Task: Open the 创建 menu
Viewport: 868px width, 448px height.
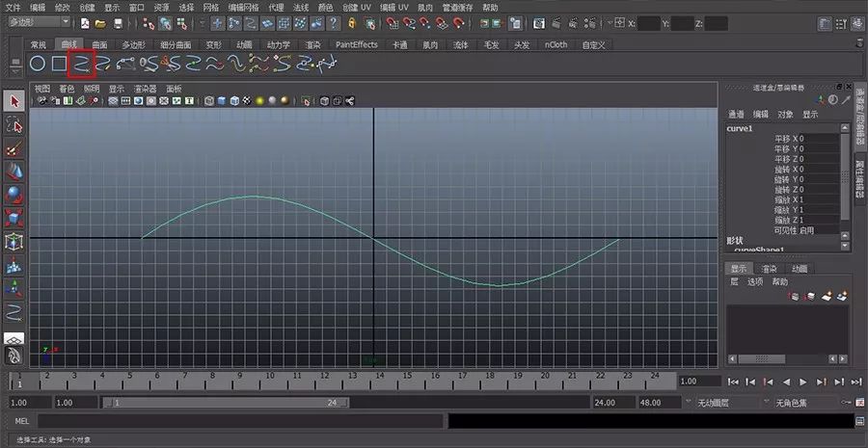Action: [x=87, y=7]
